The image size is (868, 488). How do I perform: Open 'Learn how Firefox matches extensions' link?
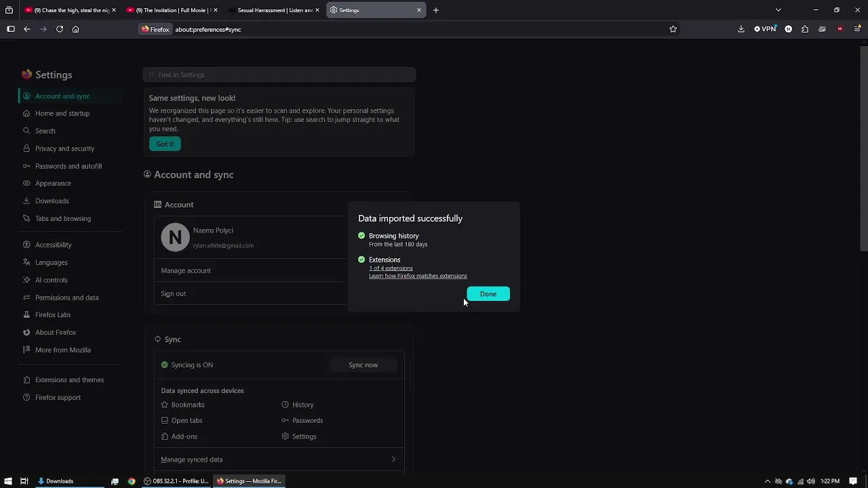click(x=418, y=276)
